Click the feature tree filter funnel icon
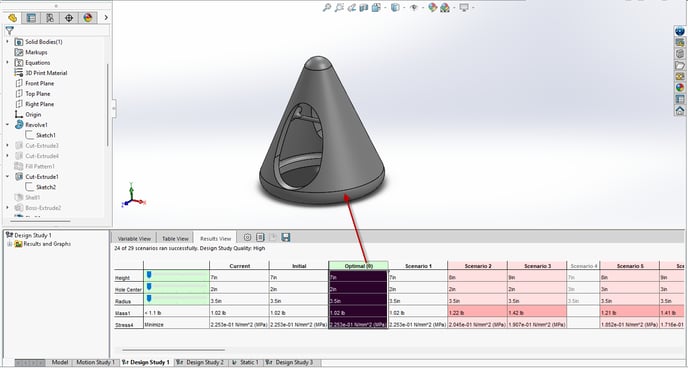 tap(9, 30)
